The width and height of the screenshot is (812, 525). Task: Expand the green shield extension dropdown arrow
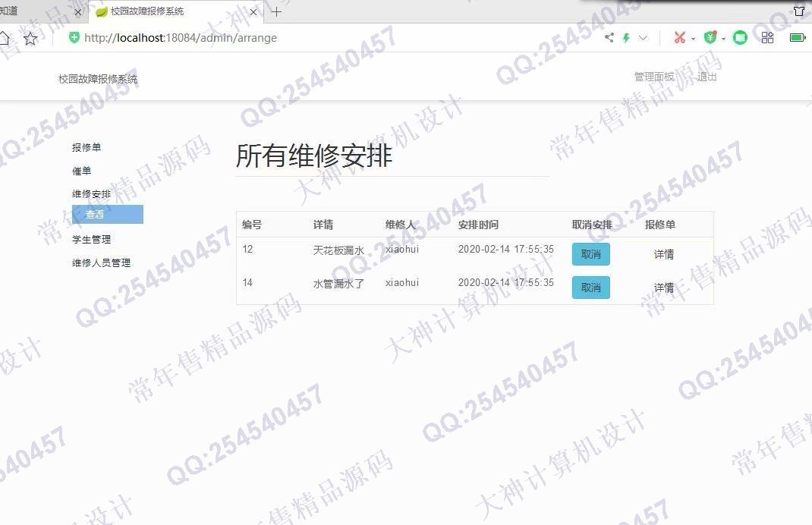(723, 39)
